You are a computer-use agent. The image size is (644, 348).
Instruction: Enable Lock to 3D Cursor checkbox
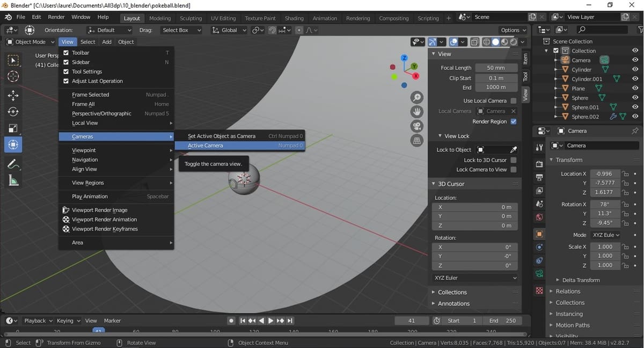(x=514, y=160)
